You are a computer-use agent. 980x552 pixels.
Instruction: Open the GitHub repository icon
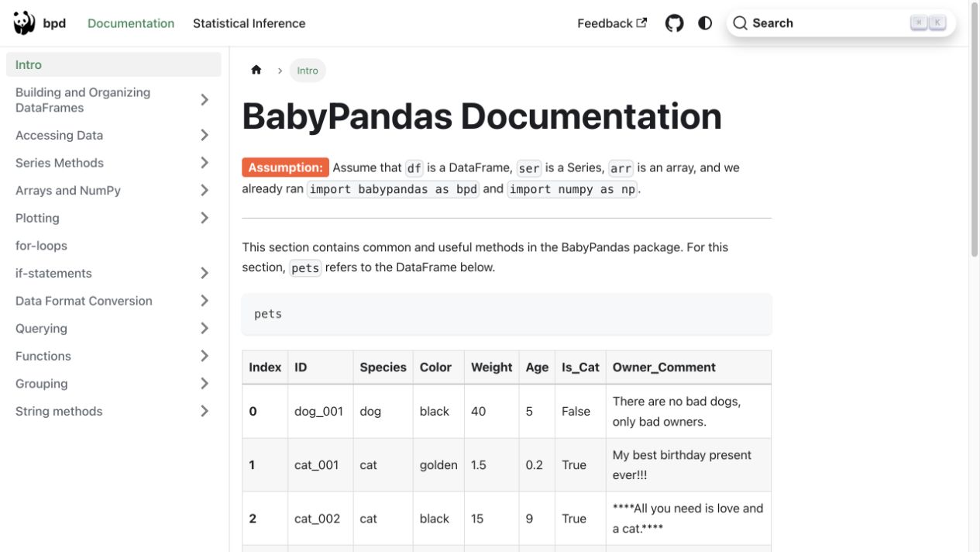675,23
